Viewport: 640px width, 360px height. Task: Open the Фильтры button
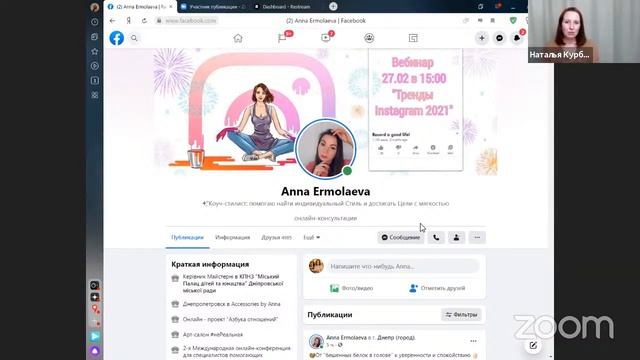coord(462,314)
